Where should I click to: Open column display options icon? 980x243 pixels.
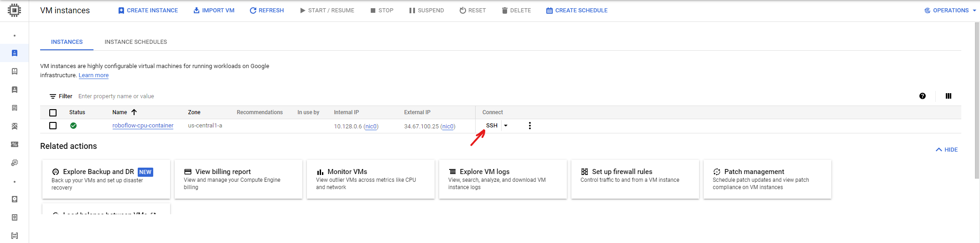tap(949, 96)
